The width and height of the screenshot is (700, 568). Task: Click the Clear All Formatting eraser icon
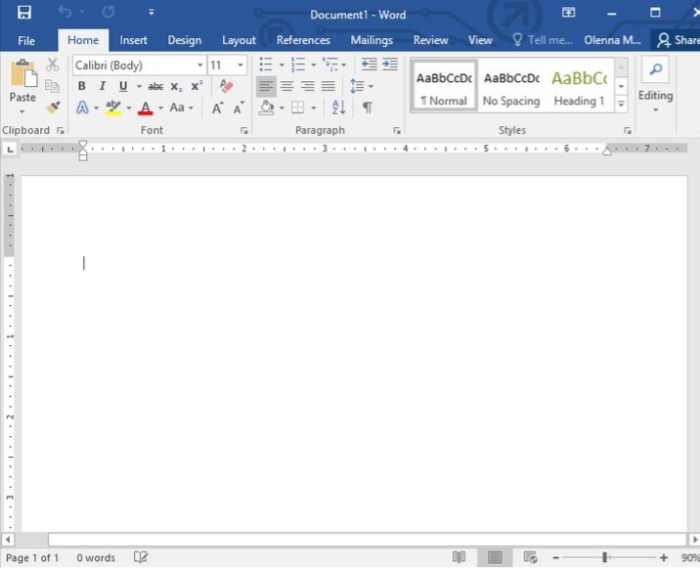(226, 86)
